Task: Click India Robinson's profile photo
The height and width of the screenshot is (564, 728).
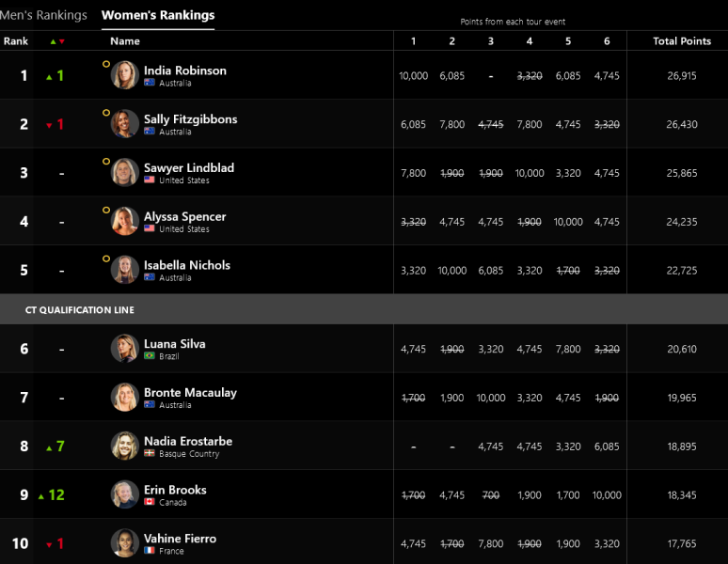Action: point(125,75)
